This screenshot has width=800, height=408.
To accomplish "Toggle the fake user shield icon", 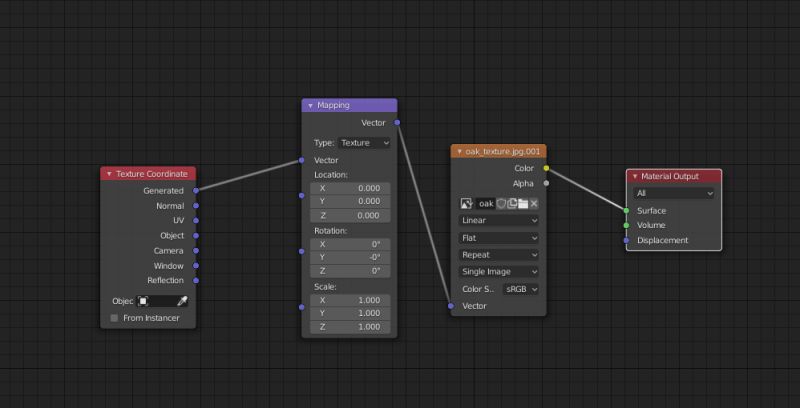I will 502,203.
